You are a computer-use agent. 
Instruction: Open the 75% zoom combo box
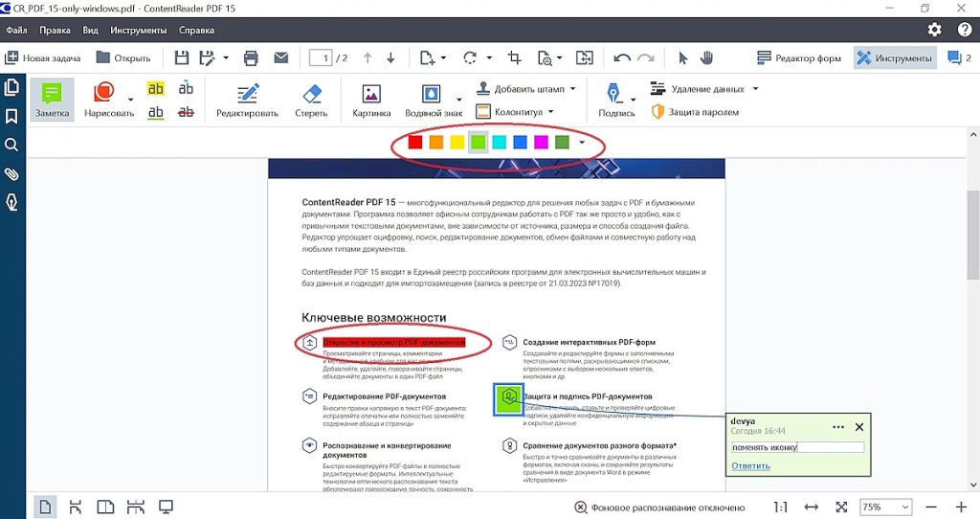pos(886,508)
